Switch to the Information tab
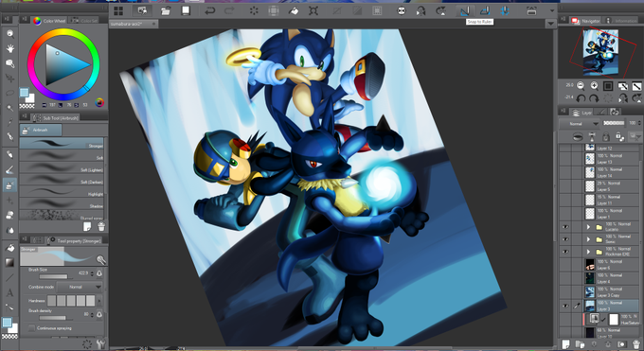 [x=621, y=20]
